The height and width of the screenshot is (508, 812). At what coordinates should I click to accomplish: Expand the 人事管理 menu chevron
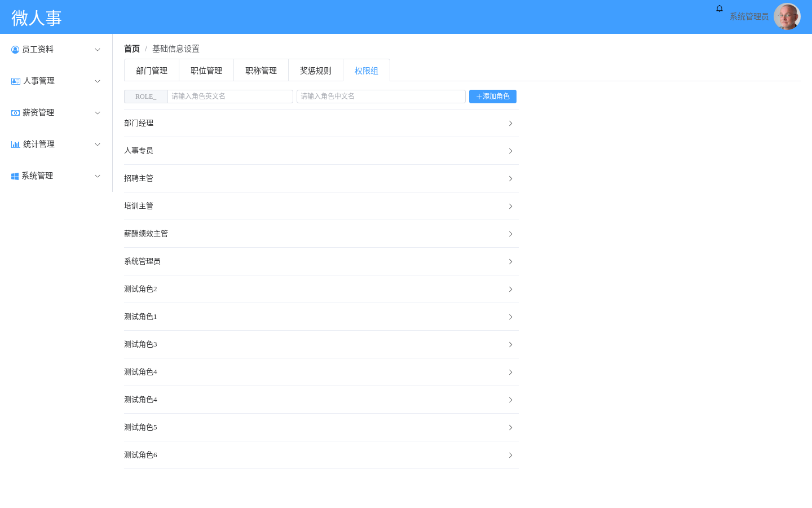(98, 81)
